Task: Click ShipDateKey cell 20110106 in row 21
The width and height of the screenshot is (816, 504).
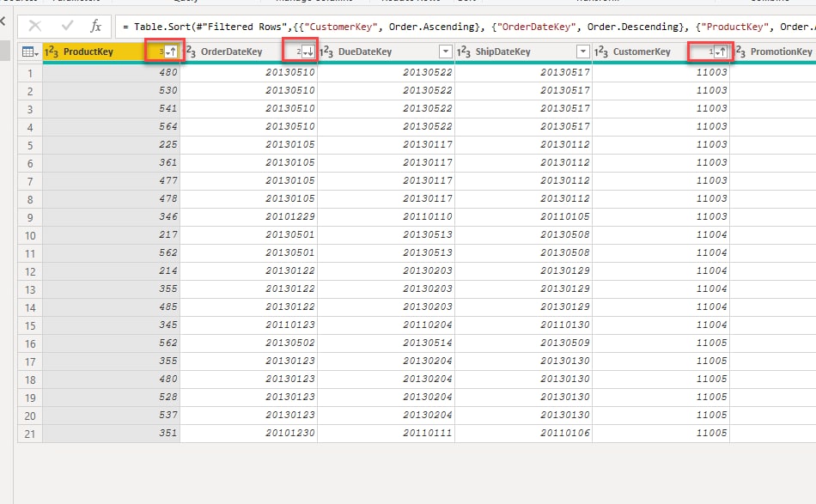Action: point(524,433)
